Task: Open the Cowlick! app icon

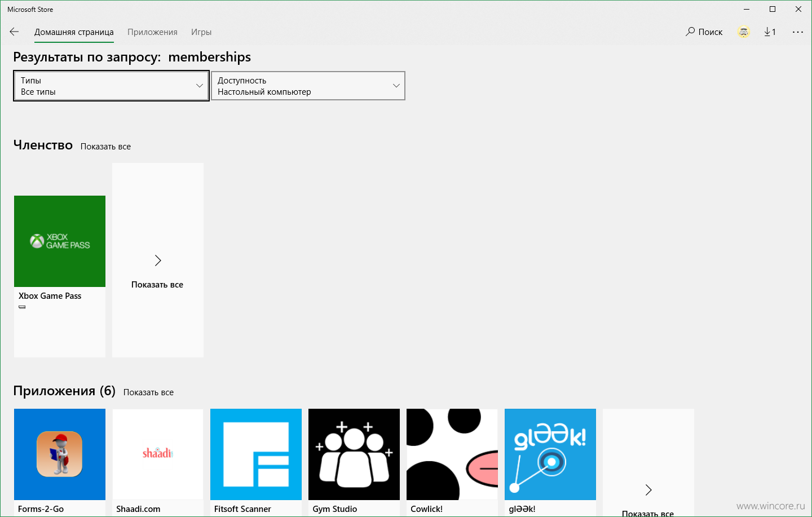Action: tap(452, 454)
